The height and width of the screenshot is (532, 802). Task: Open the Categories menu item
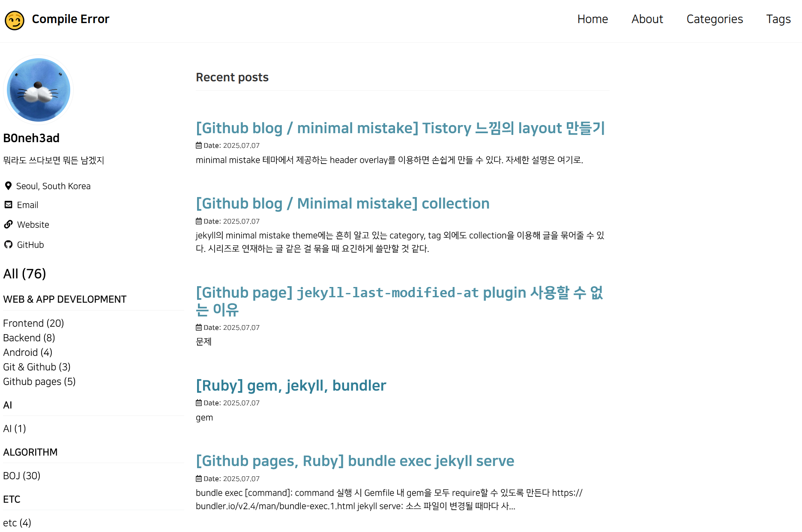point(715,19)
